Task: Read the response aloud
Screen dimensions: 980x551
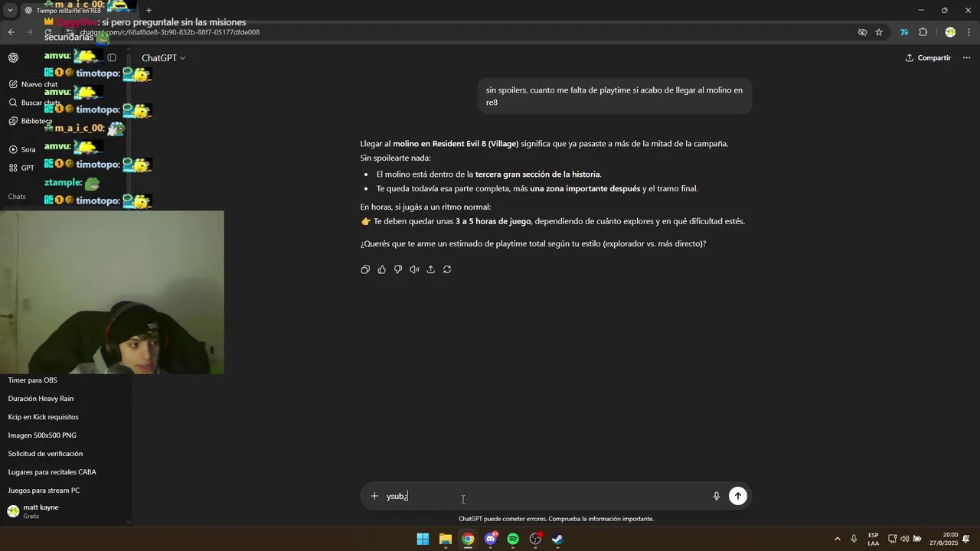Action: pos(414,269)
